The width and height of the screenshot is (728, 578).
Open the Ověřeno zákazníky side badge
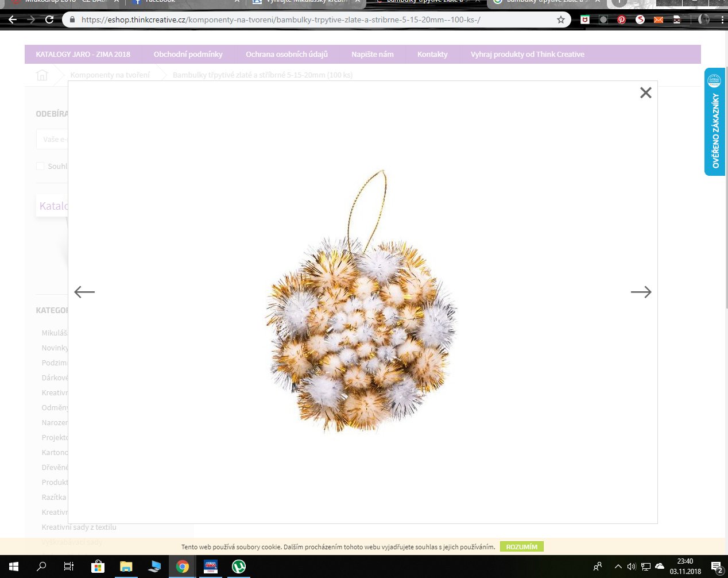click(715, 122)
